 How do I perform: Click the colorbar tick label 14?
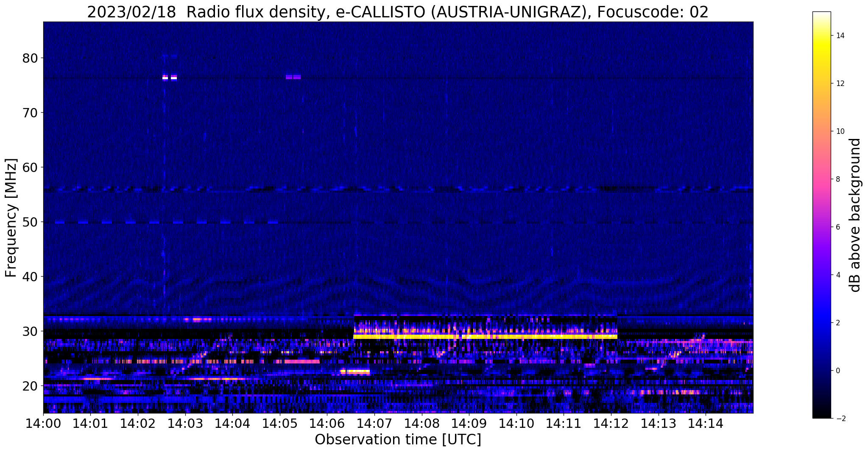click(x=840, y=36)
